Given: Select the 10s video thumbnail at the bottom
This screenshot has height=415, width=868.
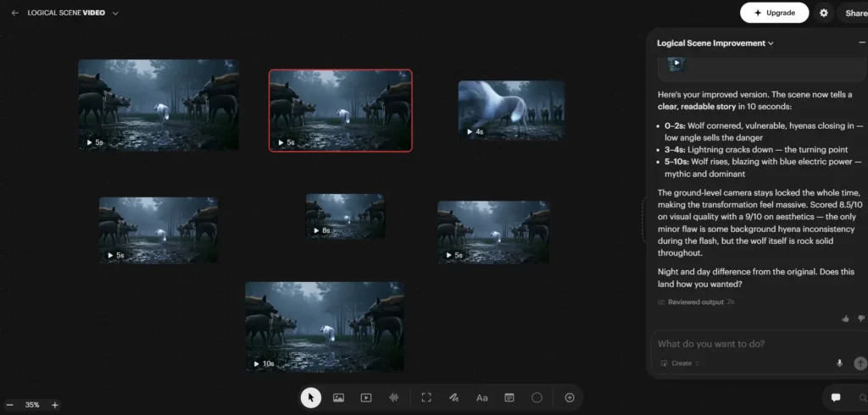Looking at the screenshot, I should (x=325, y=326).
